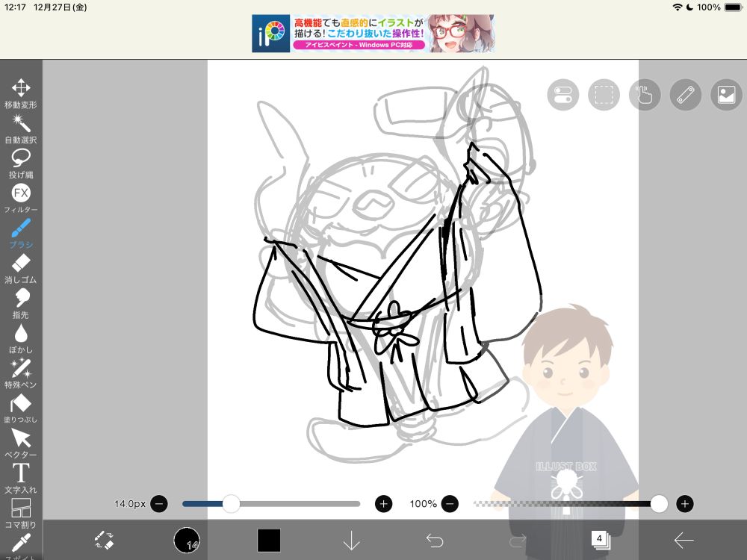Tap the 12:17 clock in status bar
The width and height of the screenshot is (747, 560).
point(15,7)
